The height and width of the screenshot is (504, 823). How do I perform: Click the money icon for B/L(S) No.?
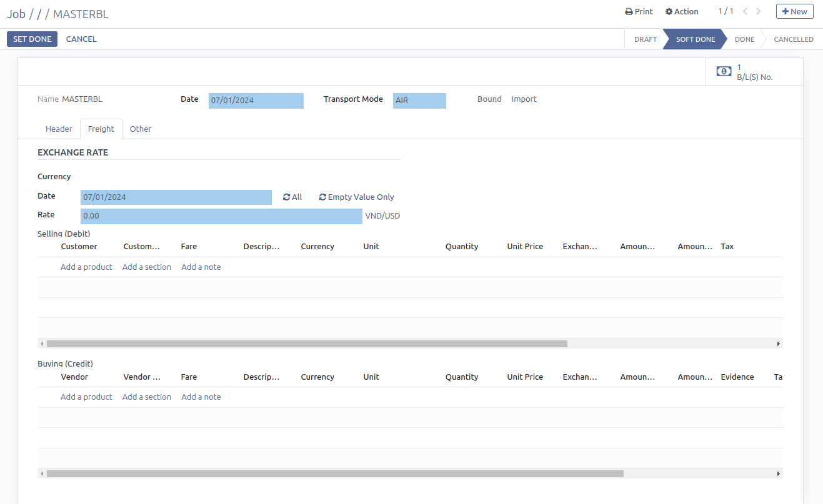pyautogui.click(x=724, y=72)
